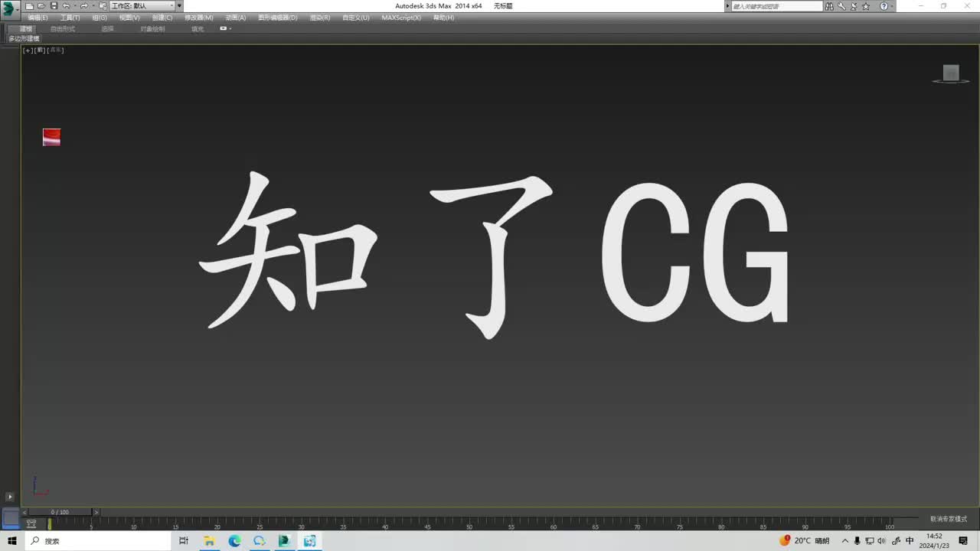
Task: Step the time slider forward one frame
Action: coord(96,512)
